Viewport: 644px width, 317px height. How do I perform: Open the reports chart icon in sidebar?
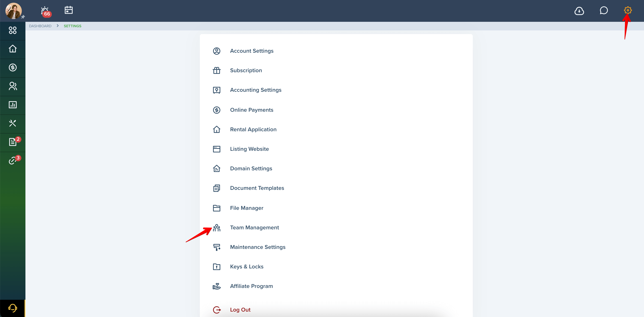point(12,105)
